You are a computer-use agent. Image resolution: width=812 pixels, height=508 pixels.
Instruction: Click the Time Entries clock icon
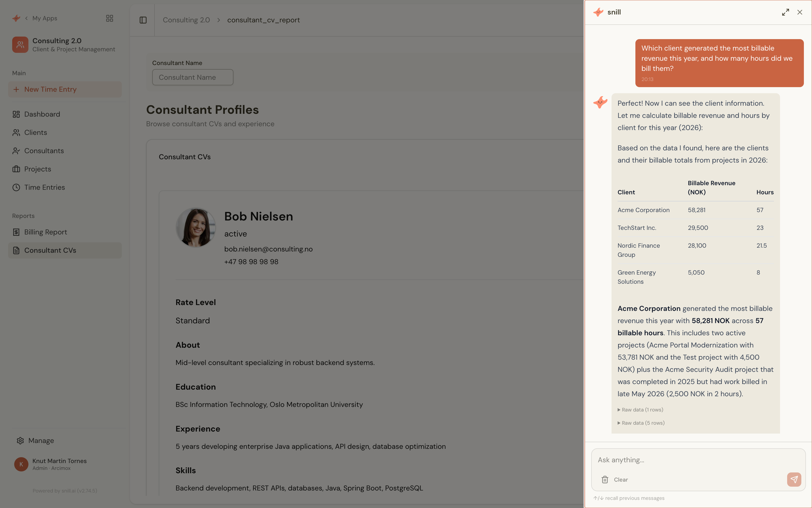[16, 187]
